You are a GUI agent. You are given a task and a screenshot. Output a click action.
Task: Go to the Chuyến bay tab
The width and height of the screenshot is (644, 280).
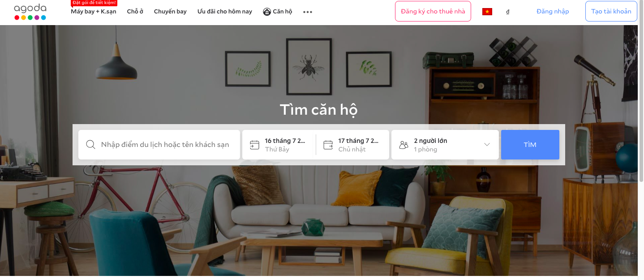click(x=170, y=12)
